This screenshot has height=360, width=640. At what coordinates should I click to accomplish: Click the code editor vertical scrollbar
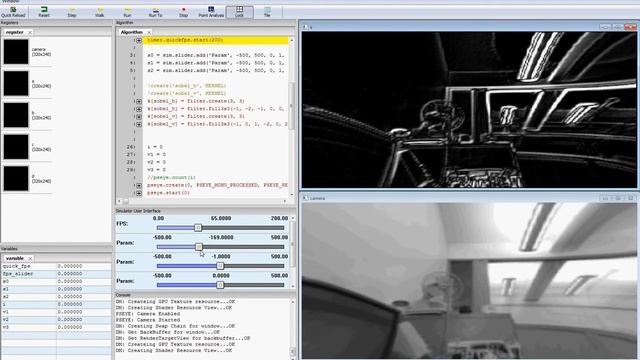tap(291, 106)
